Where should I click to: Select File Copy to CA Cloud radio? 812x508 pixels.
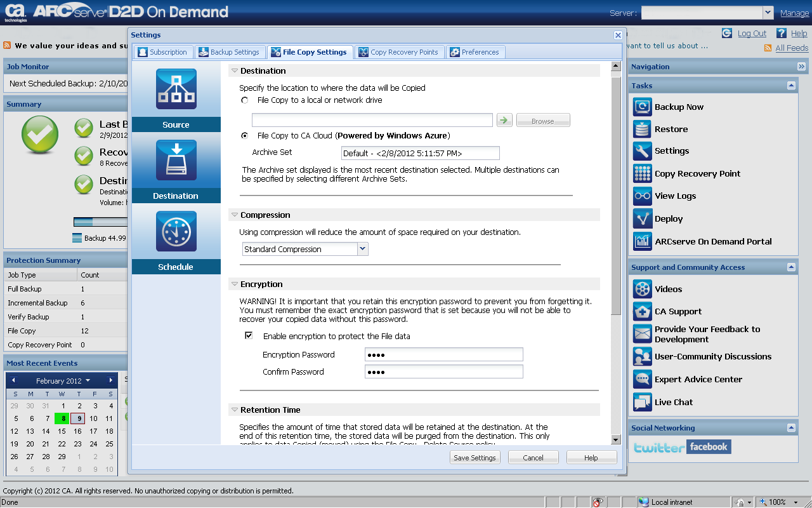245,136
